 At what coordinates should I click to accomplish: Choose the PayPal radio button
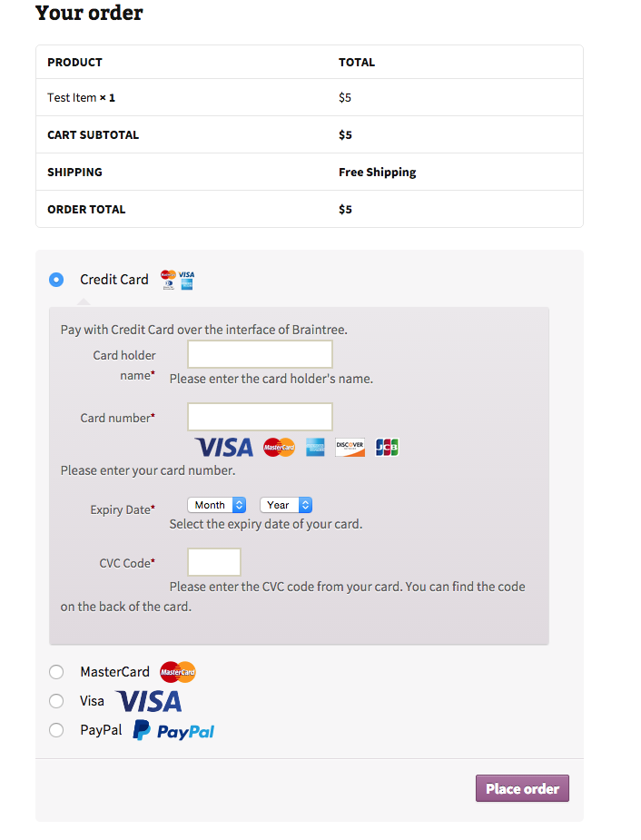56,730
